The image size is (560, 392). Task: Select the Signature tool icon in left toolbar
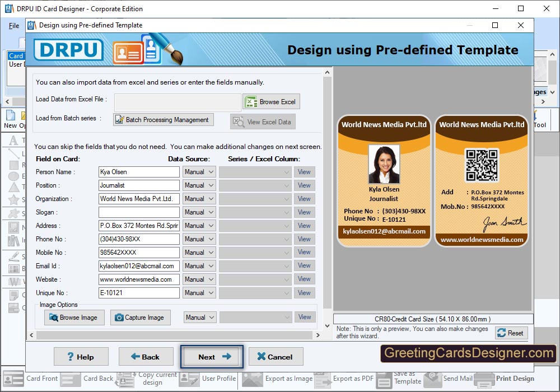click(x=13, y=256)
